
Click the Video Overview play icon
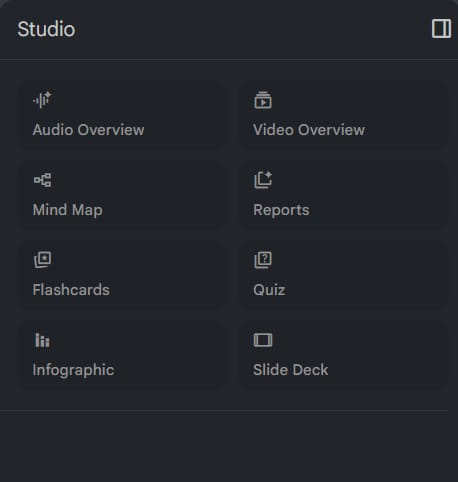click(x=263, y=100)
